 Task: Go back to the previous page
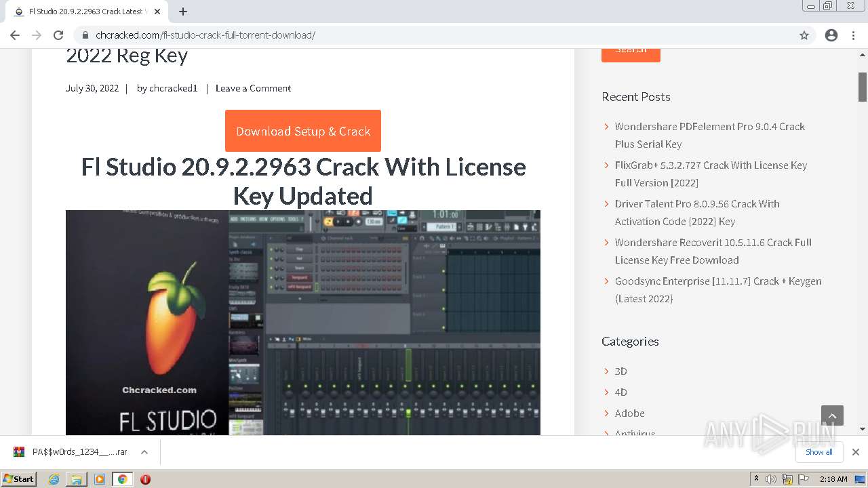click(15, 35)
